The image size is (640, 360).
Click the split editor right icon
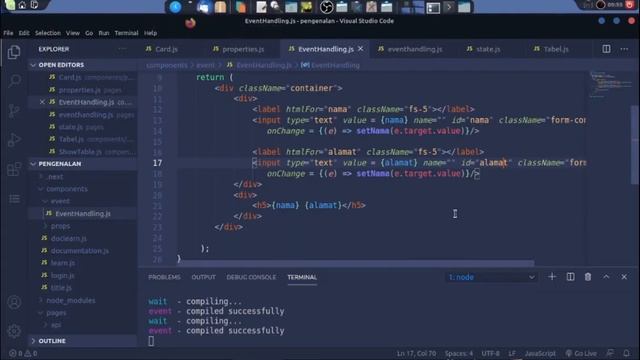(607, 49)
